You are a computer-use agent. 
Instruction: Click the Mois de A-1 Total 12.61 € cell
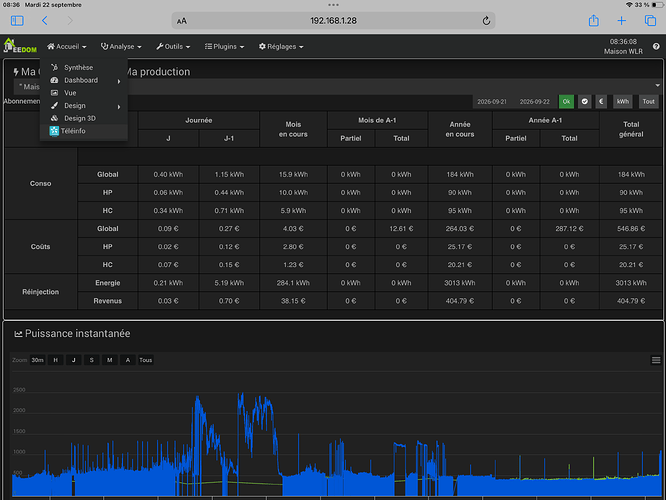pos(401,229)
